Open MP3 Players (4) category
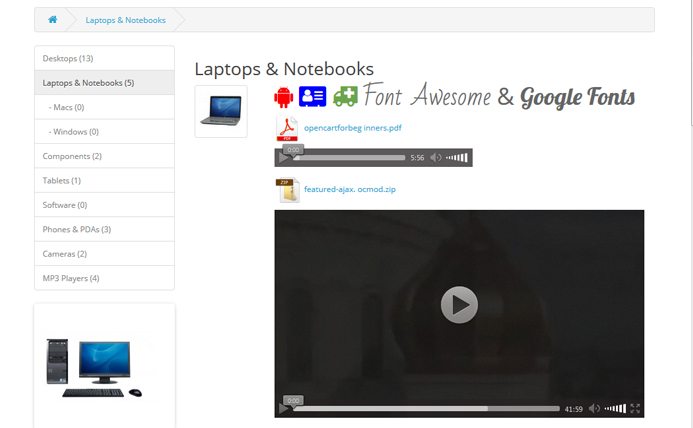This screenshot has height=428, width=693. [x=104, y=278]
